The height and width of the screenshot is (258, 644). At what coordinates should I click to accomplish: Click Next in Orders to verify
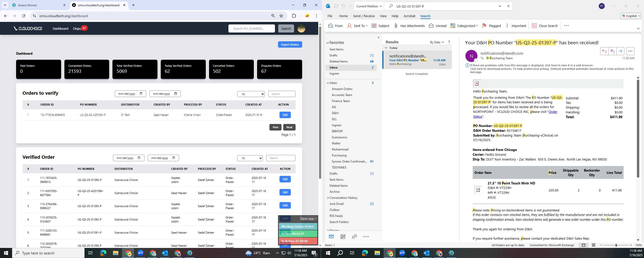click(x=289, y=127)
